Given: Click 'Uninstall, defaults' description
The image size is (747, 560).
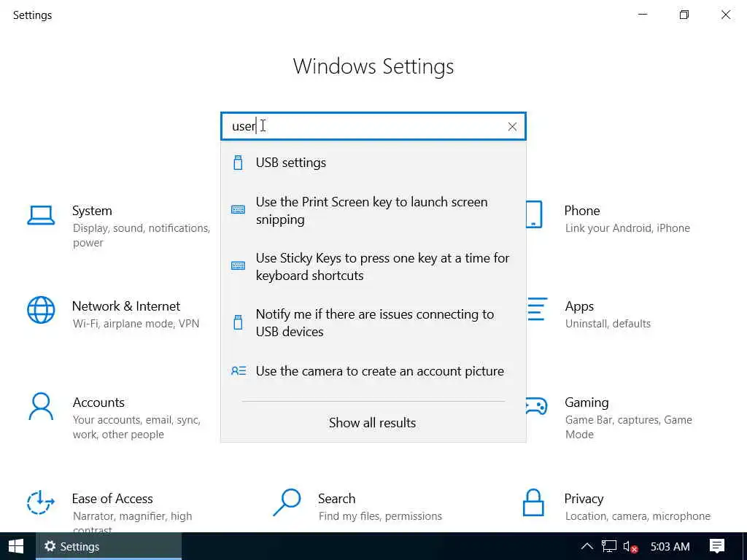Looking at the screenshot, I should click(608, 324).
